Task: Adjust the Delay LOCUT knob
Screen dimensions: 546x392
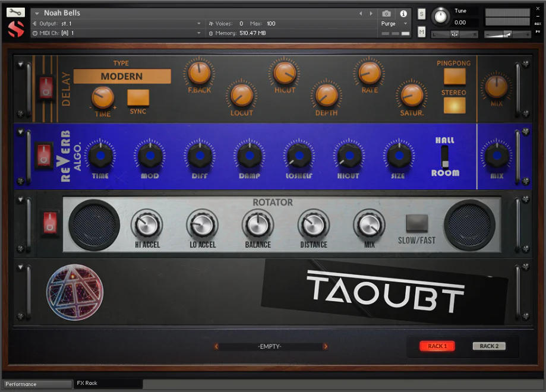Action: click(x=242, y=96)
